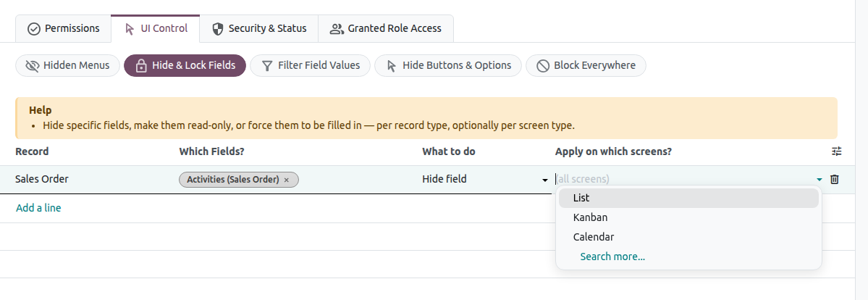Open the Granted Role Access tab
This screenshot has height=300, width=868.
386,28
